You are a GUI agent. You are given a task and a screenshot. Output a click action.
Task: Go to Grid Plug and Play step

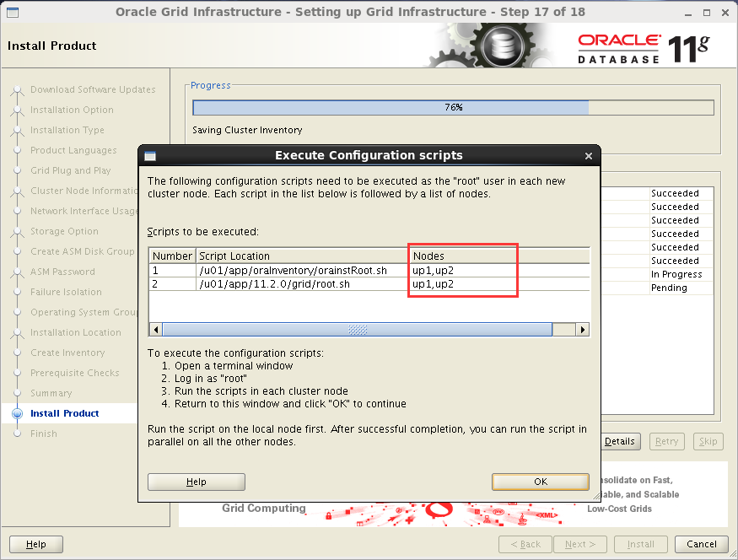click(71, 170)
